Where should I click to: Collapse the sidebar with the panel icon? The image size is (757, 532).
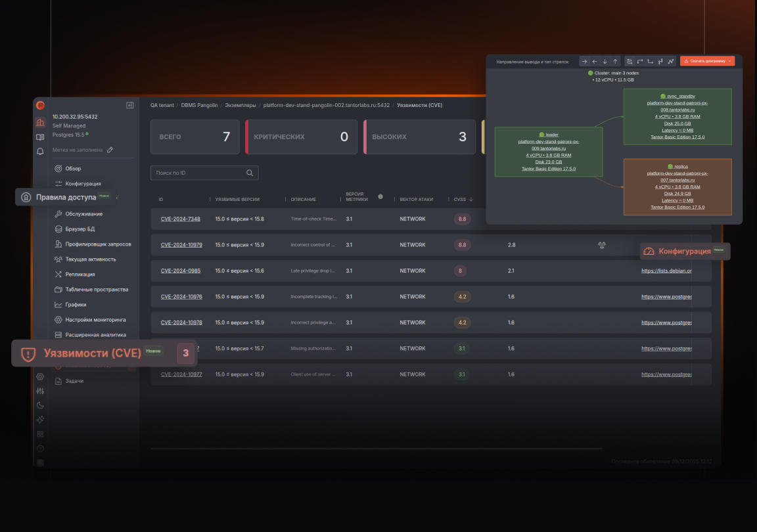tap(130, 105)
